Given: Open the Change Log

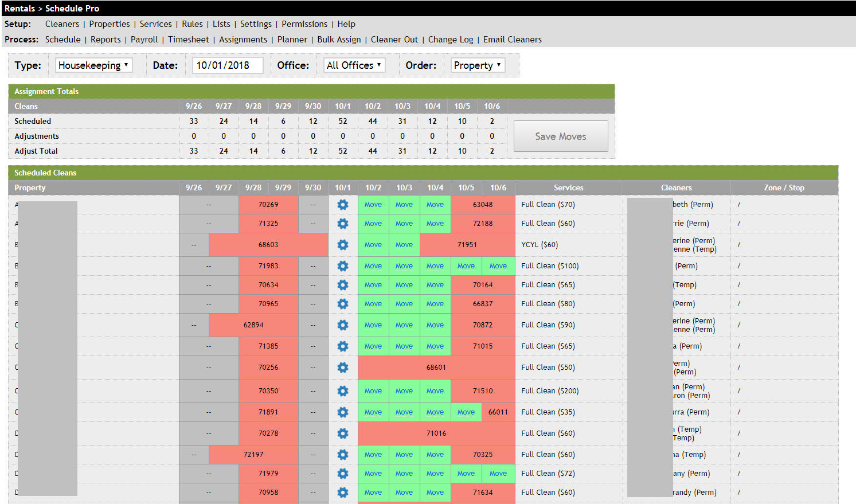Looking at the screenshot, I should coord(451,39).
